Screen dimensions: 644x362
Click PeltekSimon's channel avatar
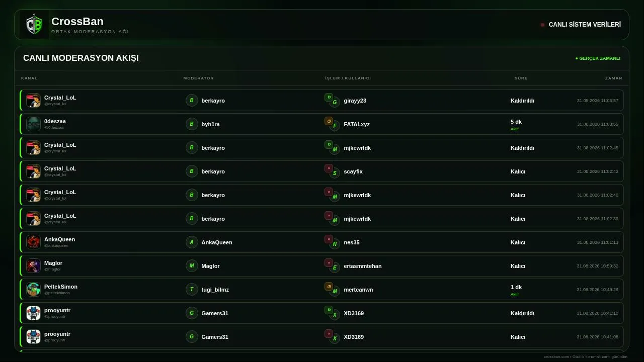pyautogui.click(x=33, y=289)
